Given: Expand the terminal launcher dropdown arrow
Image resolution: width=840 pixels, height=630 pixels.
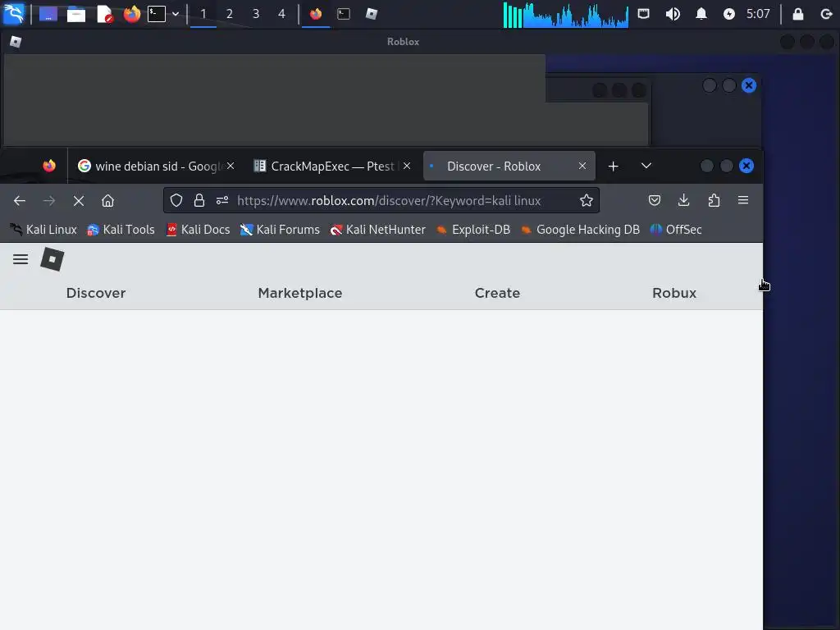Looking at the screenshot, I should point(176,14).
